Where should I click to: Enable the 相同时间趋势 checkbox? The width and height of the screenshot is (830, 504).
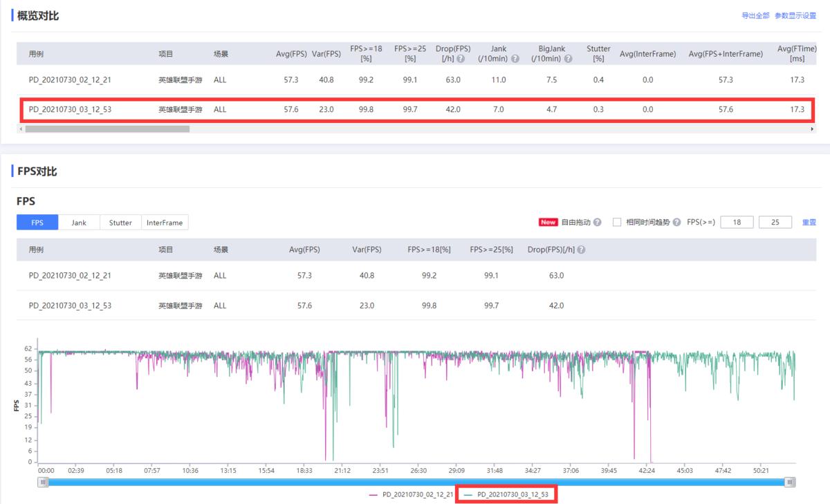617,223
